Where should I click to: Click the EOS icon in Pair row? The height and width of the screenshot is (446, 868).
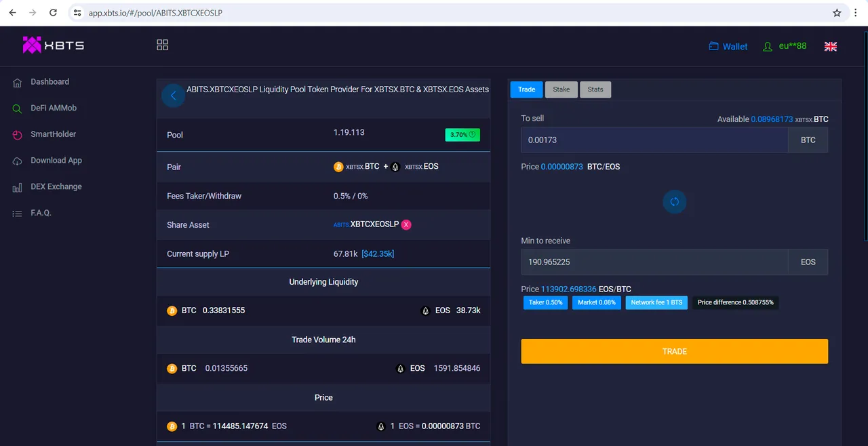395,167
